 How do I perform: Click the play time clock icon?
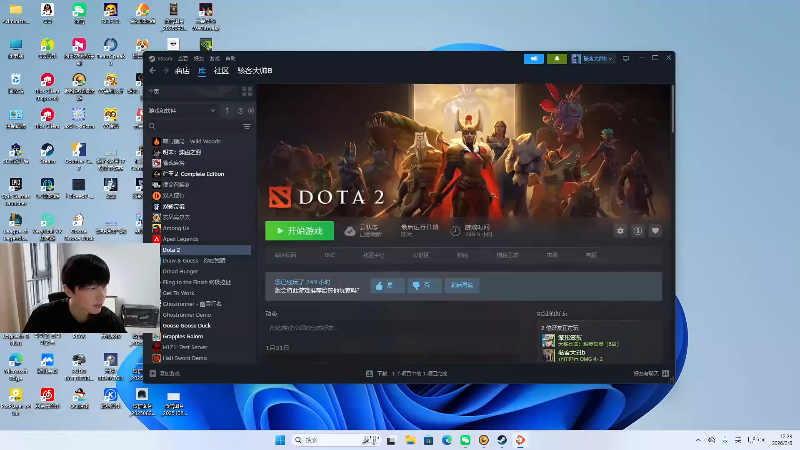455,231
